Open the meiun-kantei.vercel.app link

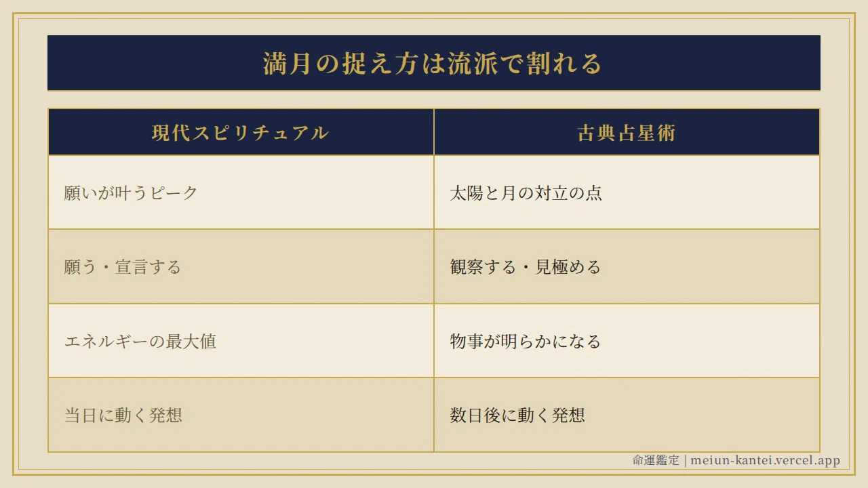[765, 460]
